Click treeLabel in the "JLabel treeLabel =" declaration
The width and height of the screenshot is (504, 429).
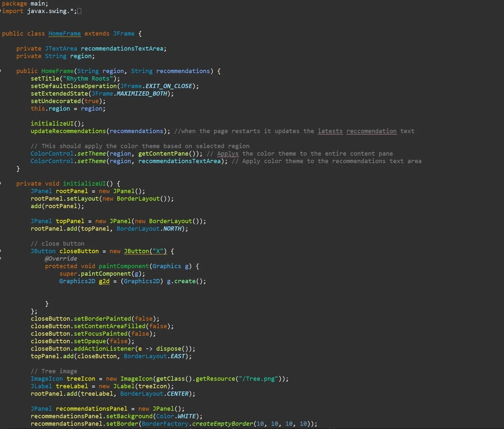tap(72, 386)
